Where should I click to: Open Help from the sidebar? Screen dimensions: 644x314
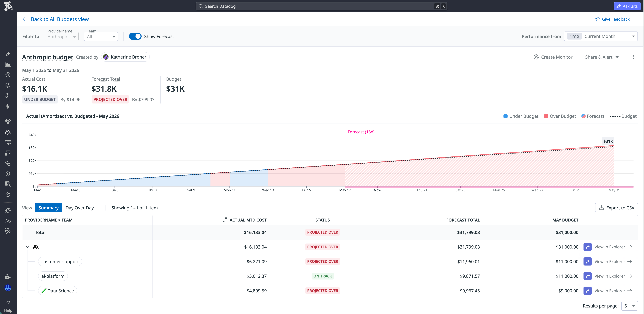coord(8,306)
